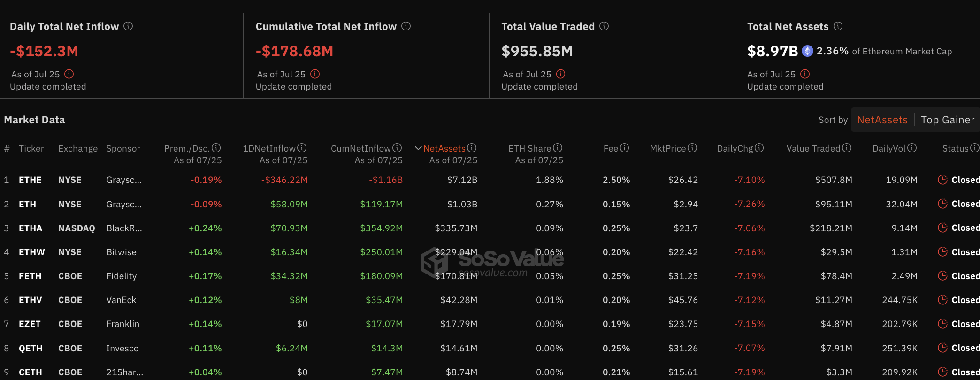980x380 pixels.
Task: Click the NASDAQ exchange cell
Action: tap(77, 228)
